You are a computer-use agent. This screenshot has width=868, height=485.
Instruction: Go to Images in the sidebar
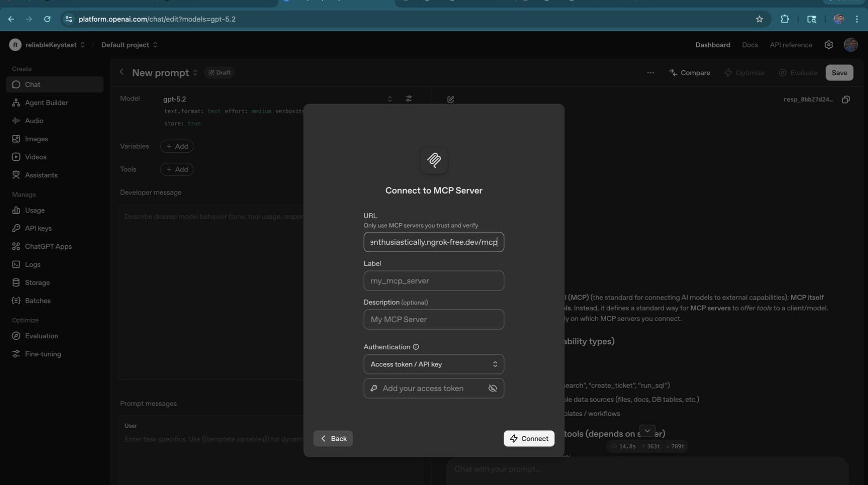pyautogui.click(x=55, y=139)
